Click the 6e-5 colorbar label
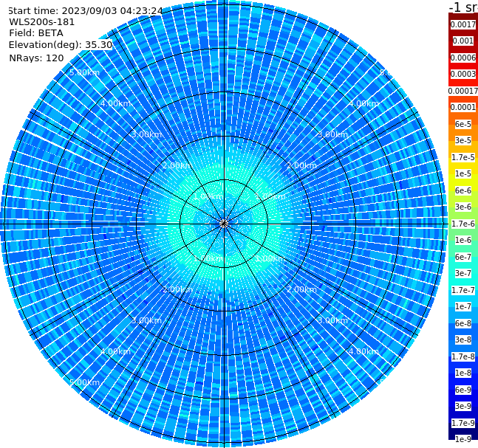The height and width of the screenshot is (448, 478). pyautogui.click(x=463, y=124)
